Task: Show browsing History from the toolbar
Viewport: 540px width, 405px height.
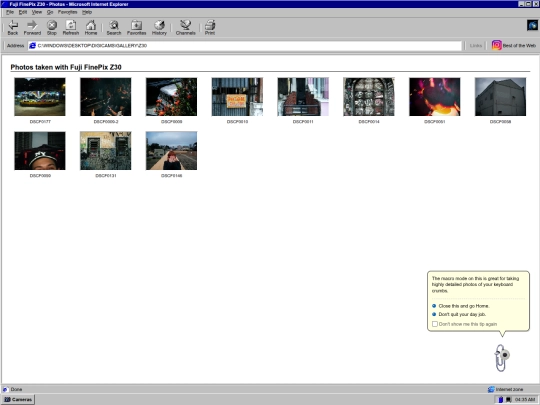Action: coord(159,27)
